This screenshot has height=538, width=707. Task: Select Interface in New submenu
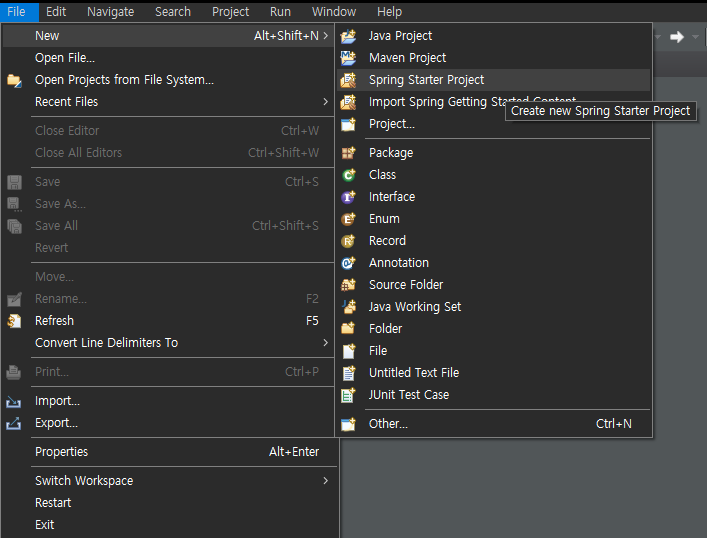coord(493,197)
